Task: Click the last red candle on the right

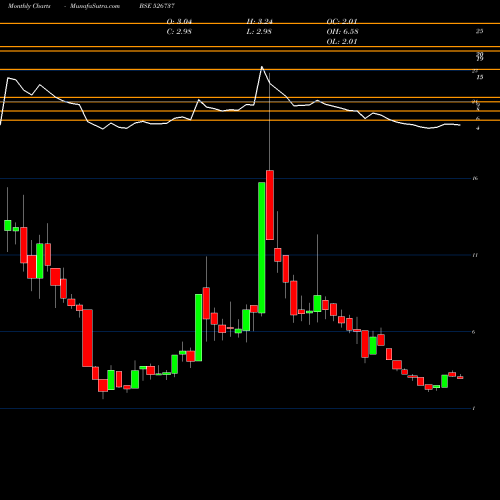Action: (460, 378)
